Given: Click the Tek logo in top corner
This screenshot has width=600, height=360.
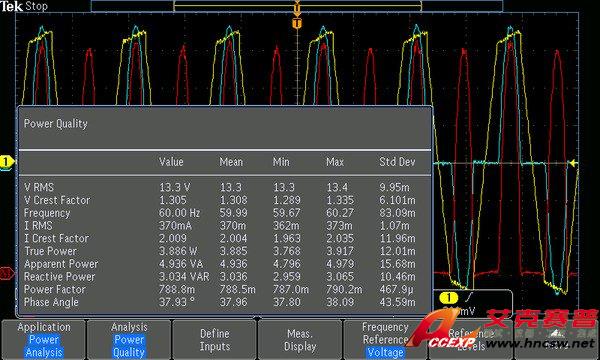Looking at the screenshot, I should pyautogui.click(x=11, y=6).
